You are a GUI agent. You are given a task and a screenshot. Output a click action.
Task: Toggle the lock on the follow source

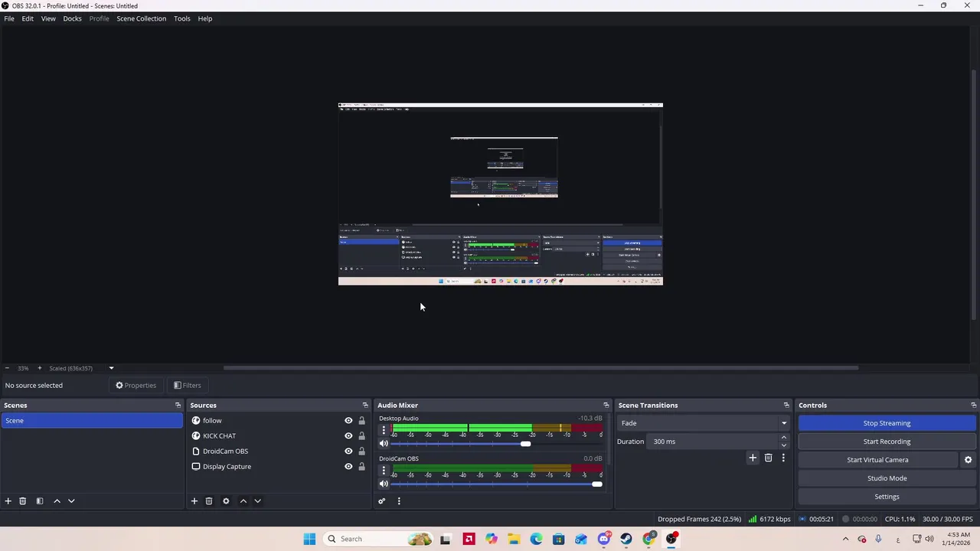click(x=361, y=421)
